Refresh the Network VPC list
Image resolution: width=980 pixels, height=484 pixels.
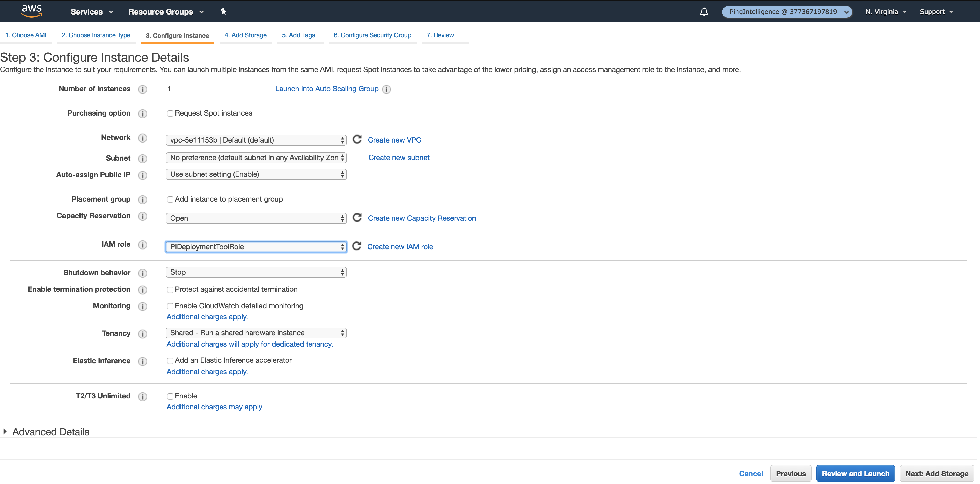pos(357,139)
